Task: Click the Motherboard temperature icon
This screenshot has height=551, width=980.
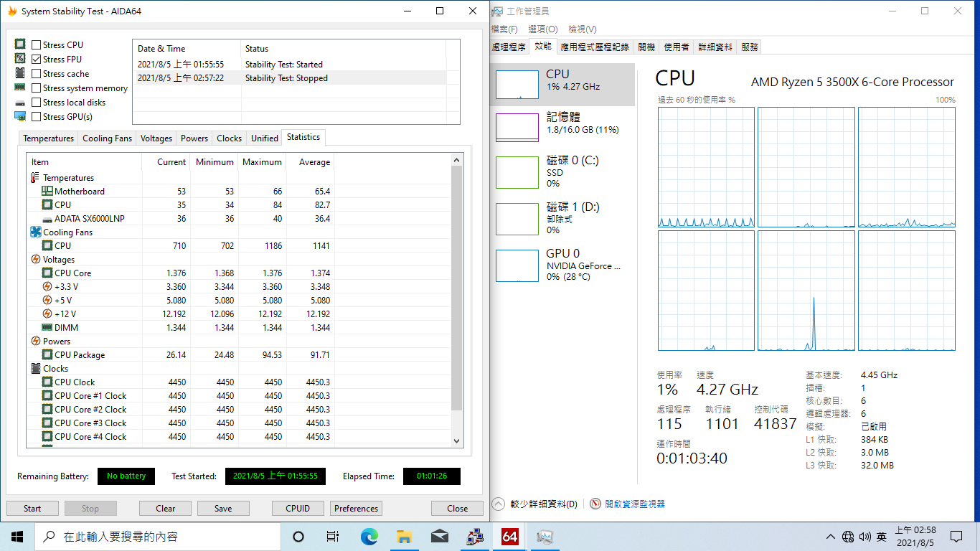Action: 47,191
